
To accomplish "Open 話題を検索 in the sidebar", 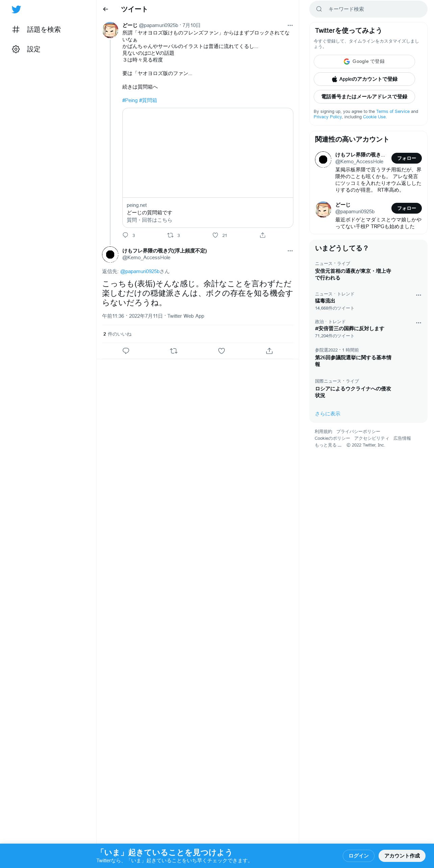I will [37, 29].
